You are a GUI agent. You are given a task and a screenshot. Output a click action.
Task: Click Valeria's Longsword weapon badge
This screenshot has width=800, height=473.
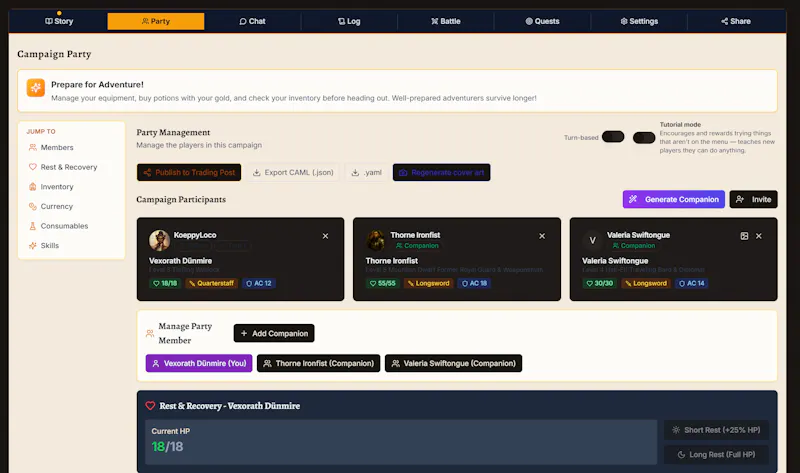[646, 283]
